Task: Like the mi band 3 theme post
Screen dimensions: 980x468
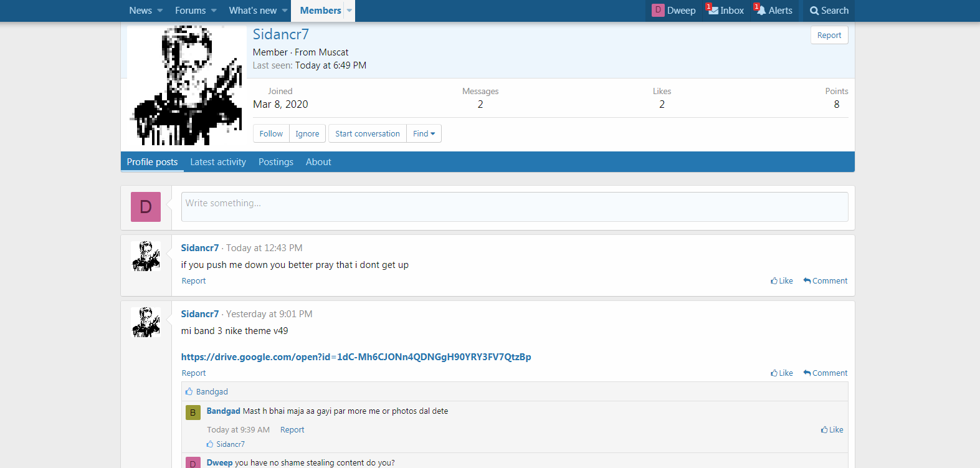Action: (782, 373)
